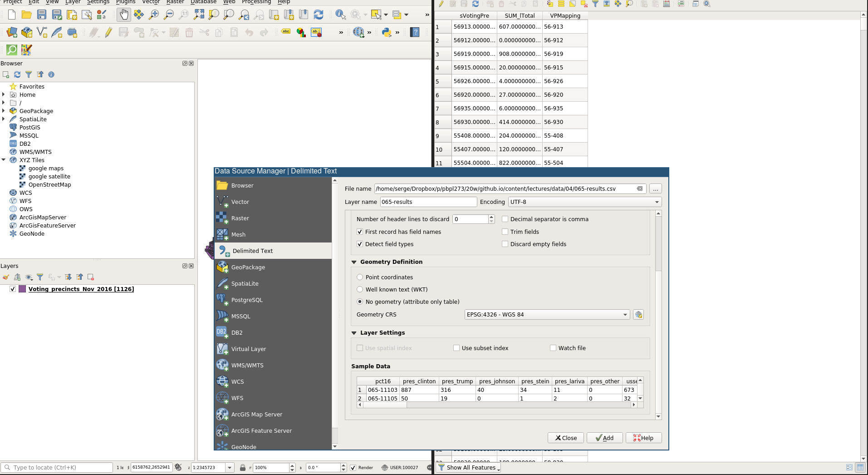Click the Layer name input field
The width and height of the screenshot is (868, 475).
[428, 202]
